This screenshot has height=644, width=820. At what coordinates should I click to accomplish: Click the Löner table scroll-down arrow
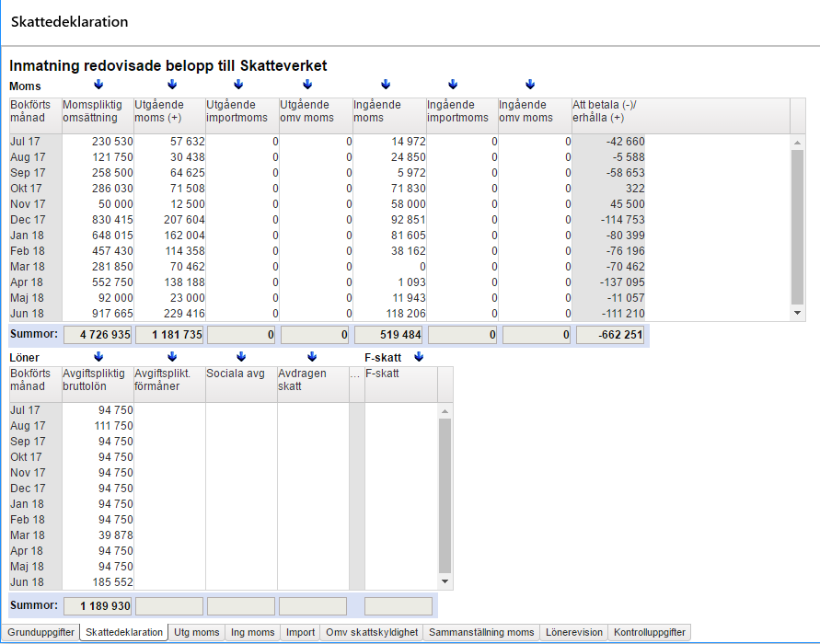coord(445,581)
